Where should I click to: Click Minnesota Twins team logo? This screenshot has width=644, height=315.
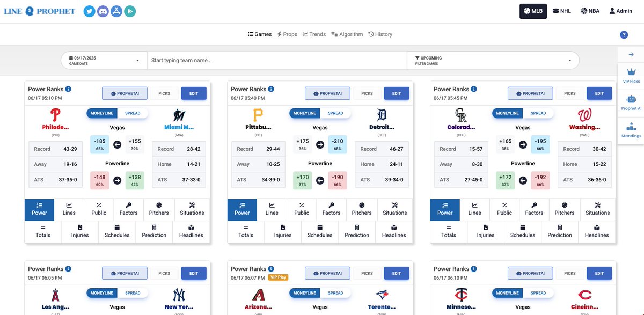tap(462, 295)
